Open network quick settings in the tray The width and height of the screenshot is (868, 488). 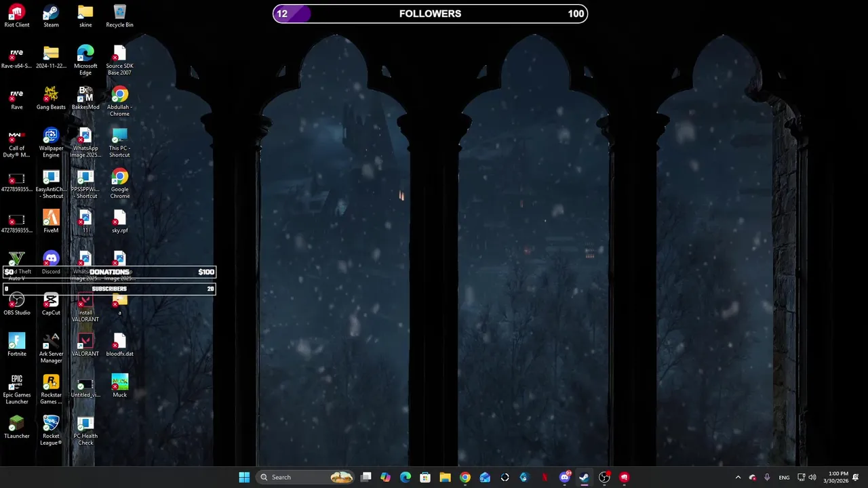tap(801, 477)
